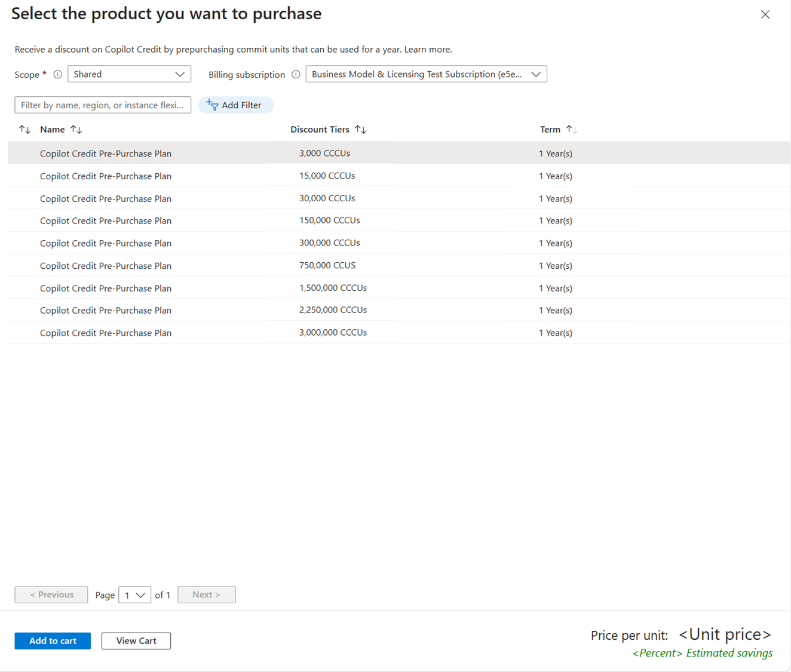Click the Discount Tiers column header text
Screen dimensions: 791x672
coord(320,130)
